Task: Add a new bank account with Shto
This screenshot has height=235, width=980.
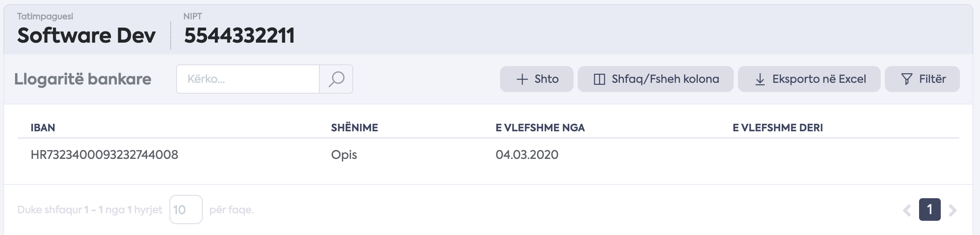Action: [536, 79]
